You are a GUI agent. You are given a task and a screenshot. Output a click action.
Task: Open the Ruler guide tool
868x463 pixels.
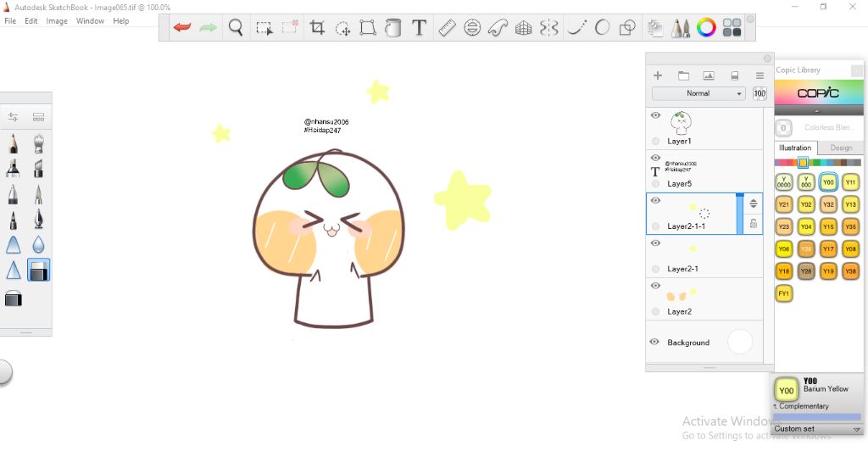(447, 28)
